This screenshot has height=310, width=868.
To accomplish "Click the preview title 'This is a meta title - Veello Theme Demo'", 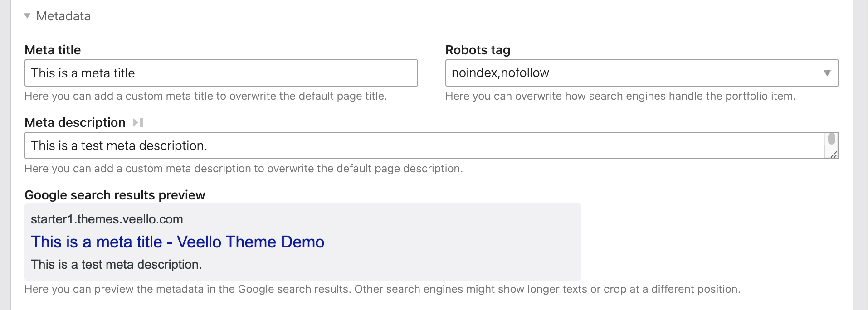I will pyautogui.click(x=177, y=242).
